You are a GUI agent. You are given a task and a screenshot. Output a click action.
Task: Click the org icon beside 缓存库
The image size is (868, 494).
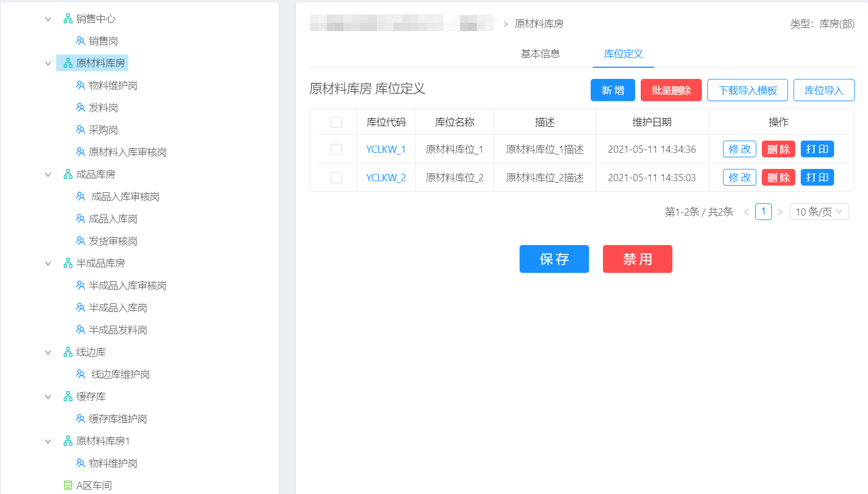tap(68, 397)
